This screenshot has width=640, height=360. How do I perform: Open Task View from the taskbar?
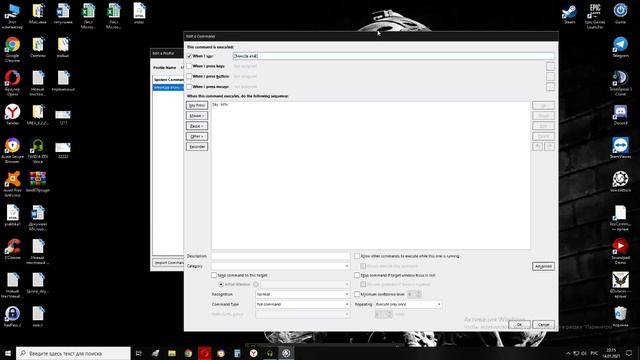tap(138, 353)
